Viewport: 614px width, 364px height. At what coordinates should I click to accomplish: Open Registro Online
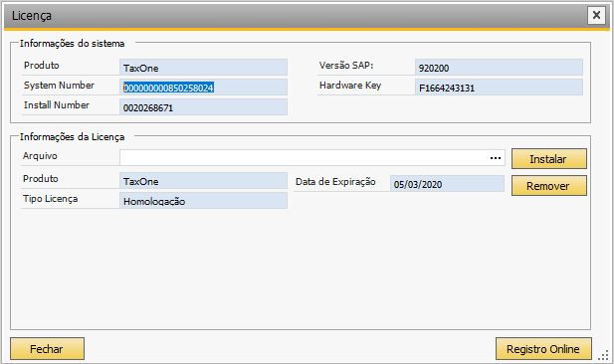[543, 348]
